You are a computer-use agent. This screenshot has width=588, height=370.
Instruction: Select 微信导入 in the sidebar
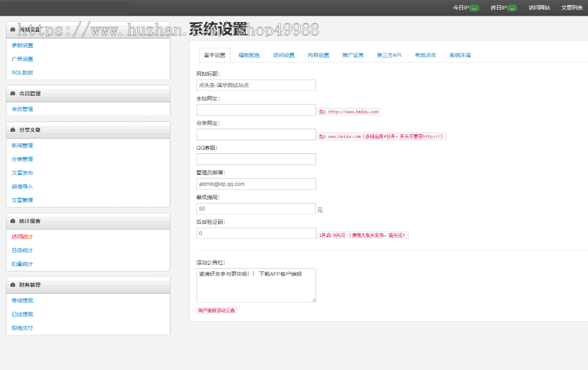(x=22, y=187)
